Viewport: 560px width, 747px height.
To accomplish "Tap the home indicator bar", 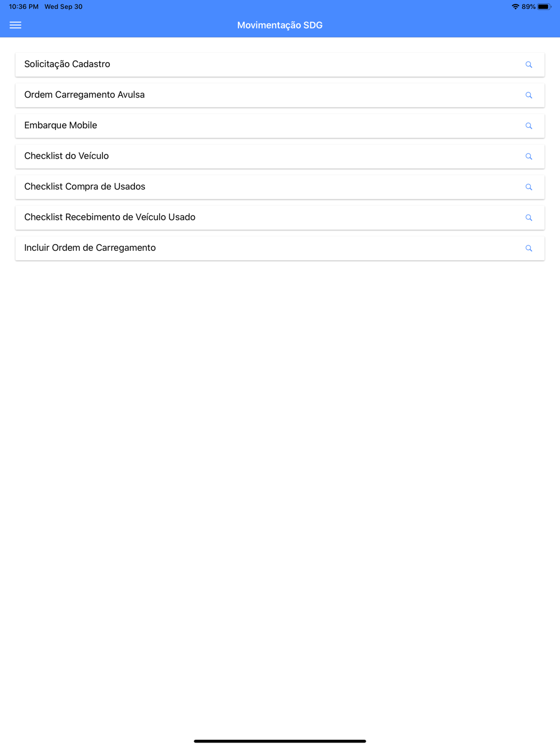I will point(280,741).
